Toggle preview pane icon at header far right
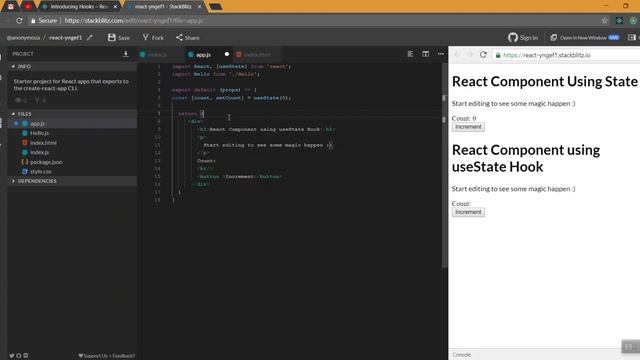Viewport: 640px width, 360px height. click(x=631, y=38)
